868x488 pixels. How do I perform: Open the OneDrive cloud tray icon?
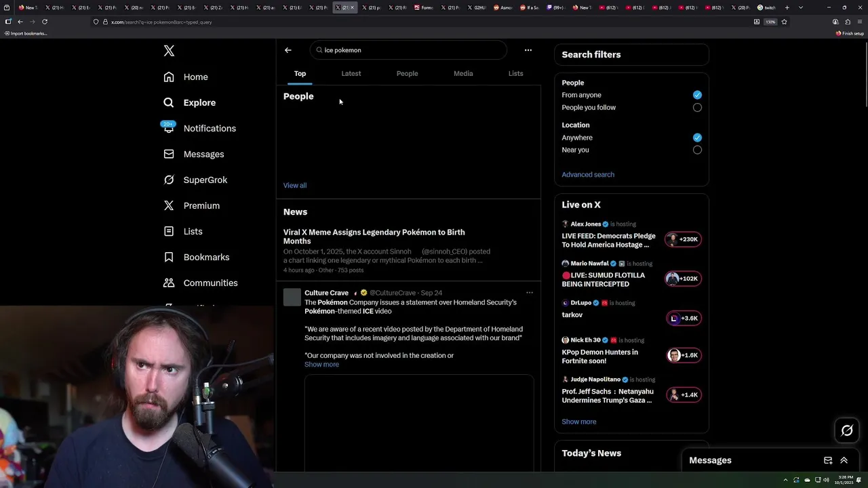(807, 480)
